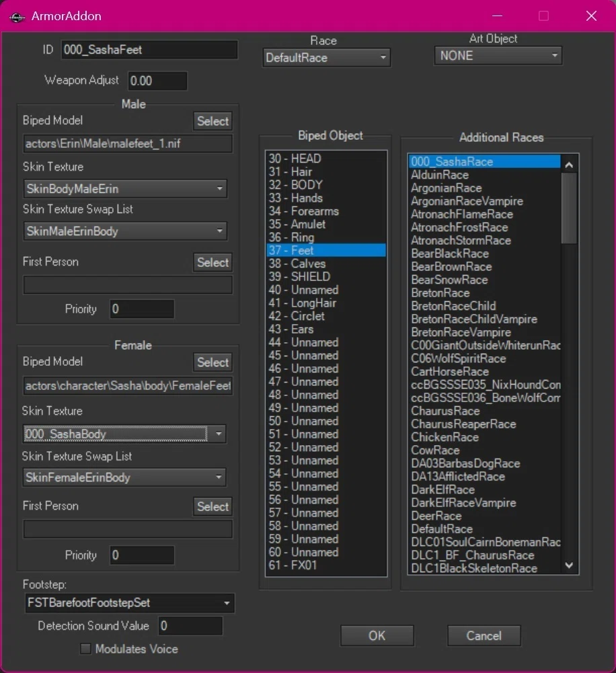Select BretonRaceChild in Additional Races
Image resolution: width=616 pixels, height=673 pixels.
(485, 306)
